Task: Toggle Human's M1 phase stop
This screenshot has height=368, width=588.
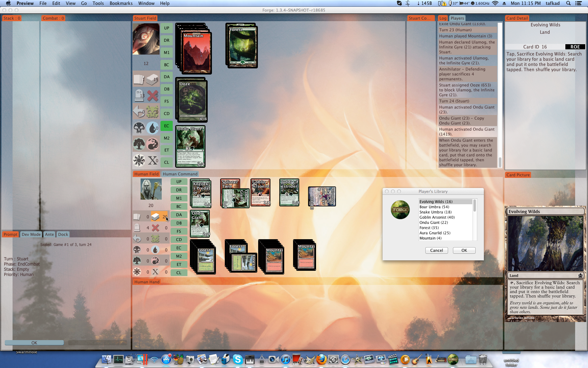Action: (x=179, y=198)
